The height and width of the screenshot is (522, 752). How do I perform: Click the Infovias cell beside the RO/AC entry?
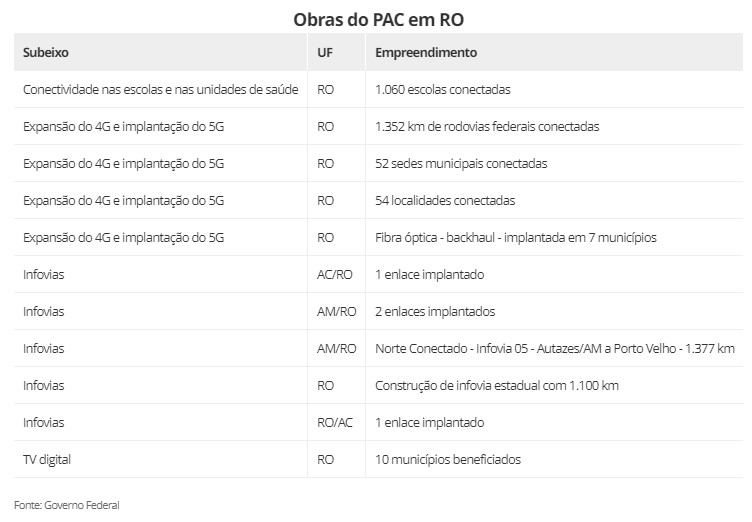coord(44,422)
